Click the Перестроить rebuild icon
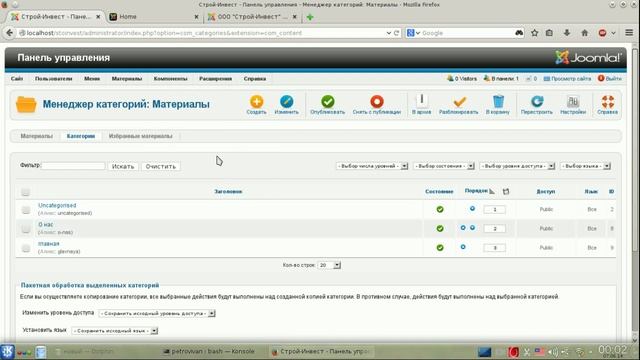 [537, 102]
